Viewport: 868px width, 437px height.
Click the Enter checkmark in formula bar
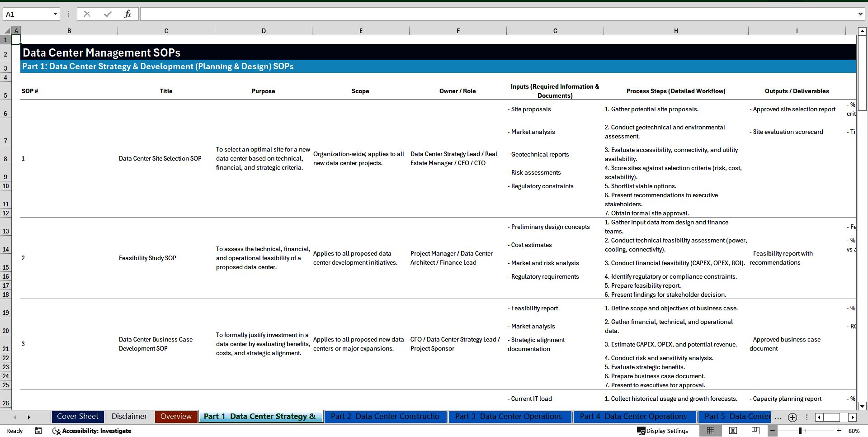click(108, 14)
